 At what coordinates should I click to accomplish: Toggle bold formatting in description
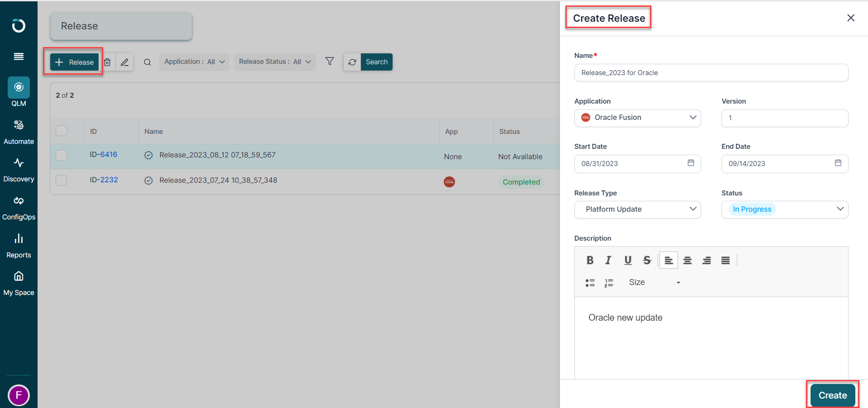(590, 260)
